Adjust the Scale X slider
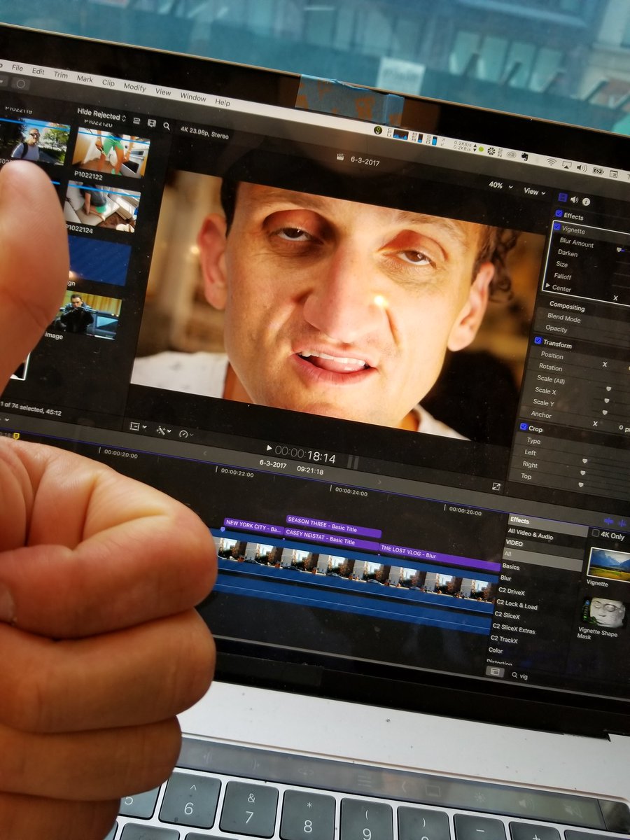This screenshot has width=630, height=840. coord(606,400)
